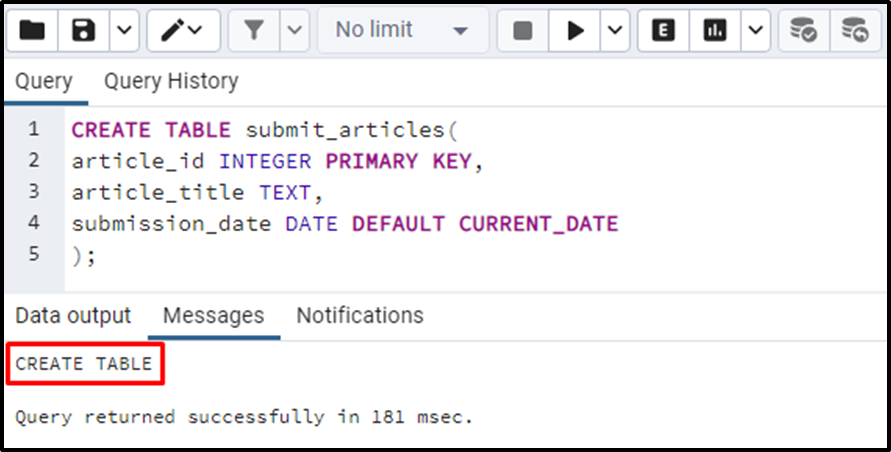Click the database commit icon

click(x=803, y=30)
